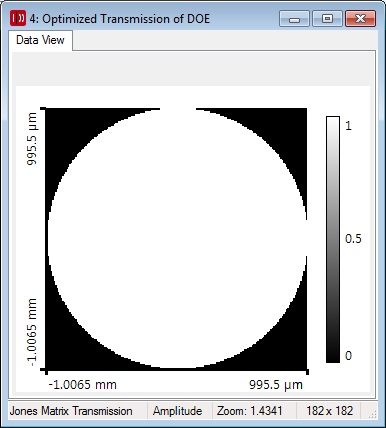Click the grayscale colorbar legend
The height and width of the screenshot is (428, 386).
(x=333, y=239)
